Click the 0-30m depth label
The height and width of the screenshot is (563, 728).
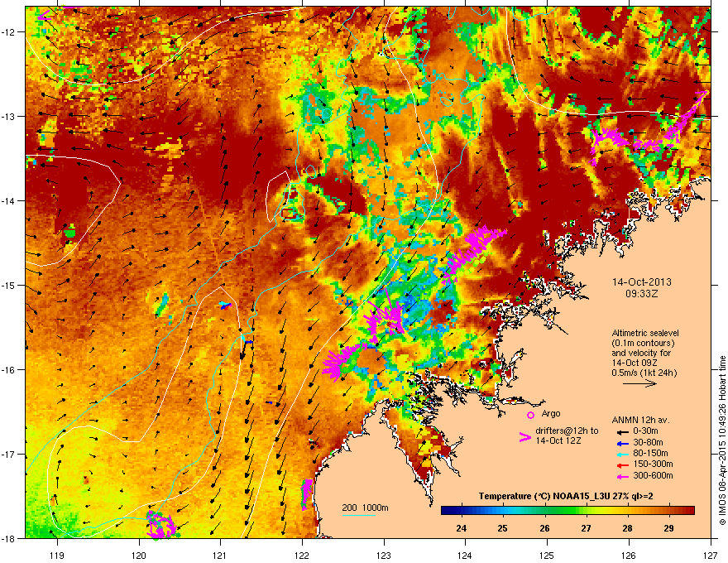pyautogui.click(x=646, y=431)
